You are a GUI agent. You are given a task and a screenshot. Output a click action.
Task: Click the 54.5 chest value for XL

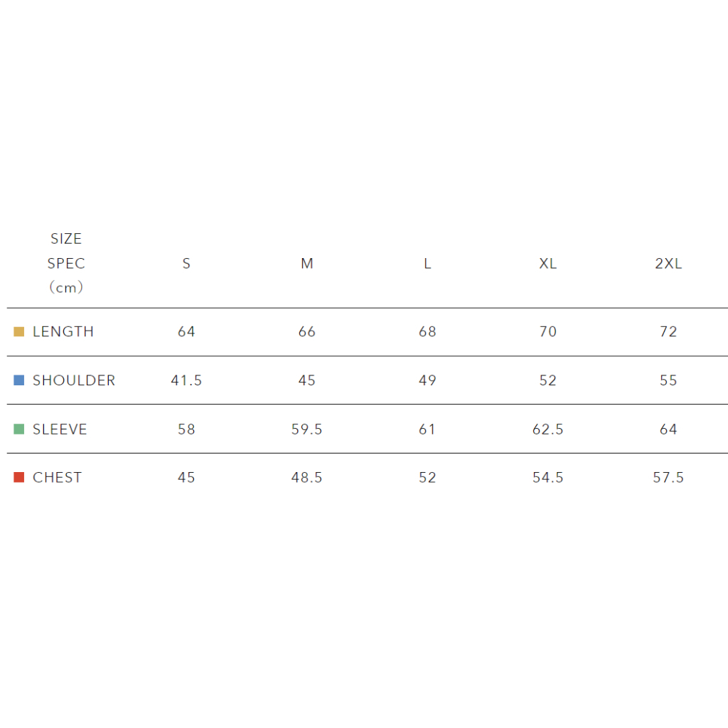(x=547, y=478)
